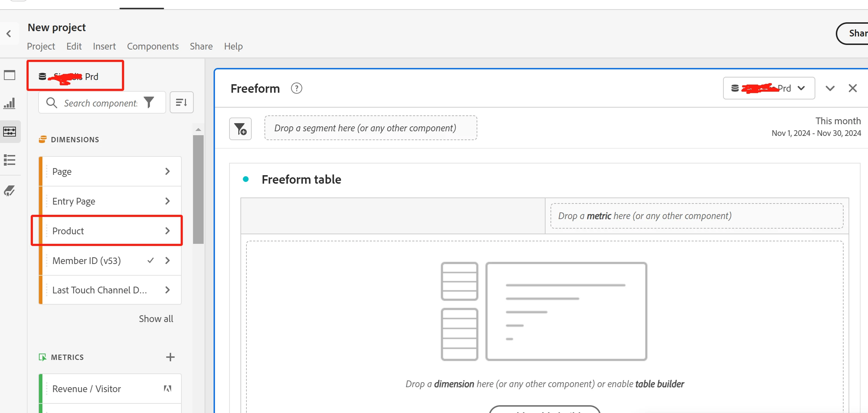868x413 pixels.
Task: Click the add segment filter icon
Action: coord(240,129)
